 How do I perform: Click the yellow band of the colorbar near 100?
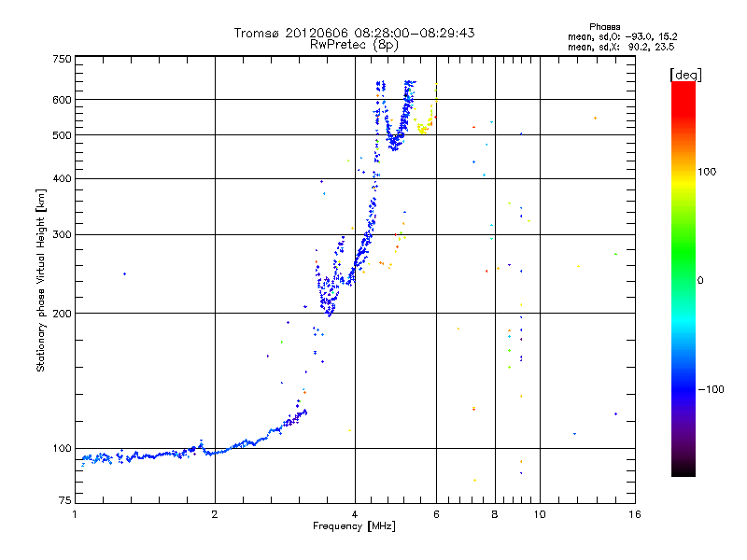pyautogui.click(x=684, y=181)
